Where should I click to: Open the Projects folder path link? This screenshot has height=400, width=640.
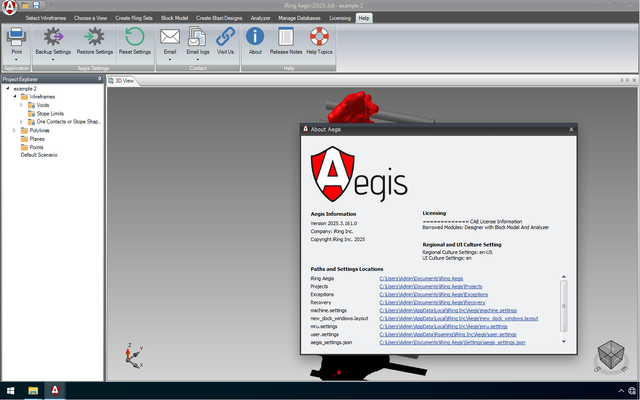(431, 287)
